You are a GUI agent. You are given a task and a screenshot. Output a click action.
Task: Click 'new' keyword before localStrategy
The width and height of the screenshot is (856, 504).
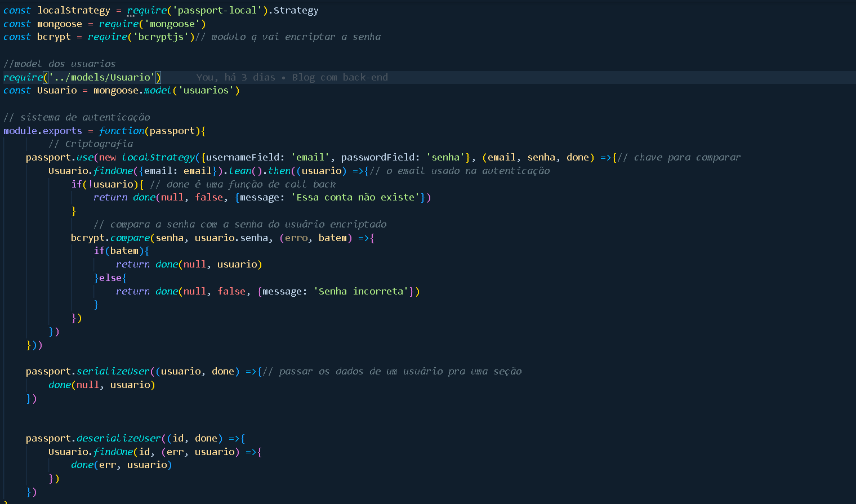(108, 157)
